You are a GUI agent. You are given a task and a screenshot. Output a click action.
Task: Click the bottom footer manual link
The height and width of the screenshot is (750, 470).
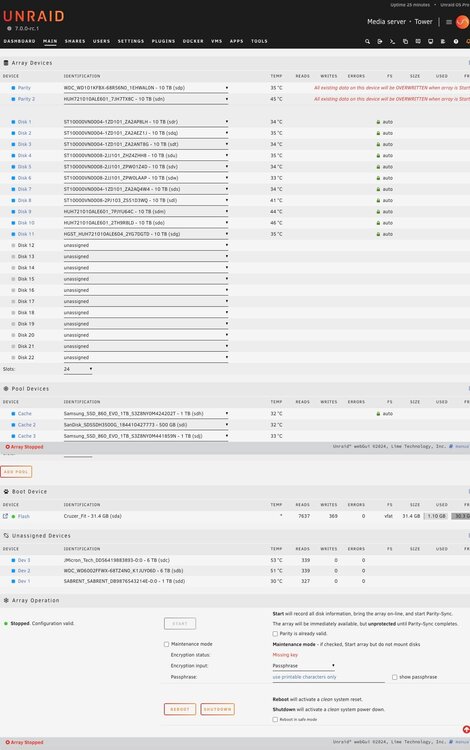click(462, 742)
